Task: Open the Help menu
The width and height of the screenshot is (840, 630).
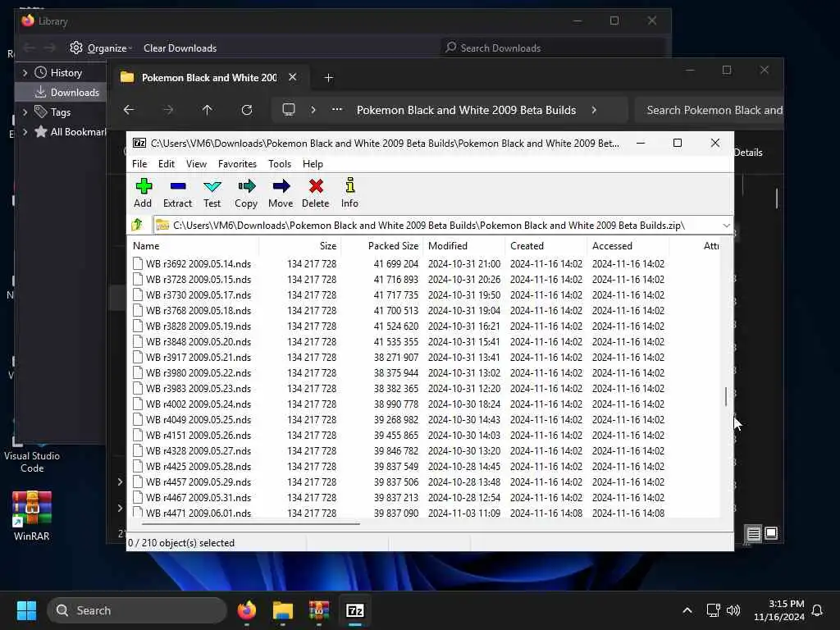Action: pos(313,164)
